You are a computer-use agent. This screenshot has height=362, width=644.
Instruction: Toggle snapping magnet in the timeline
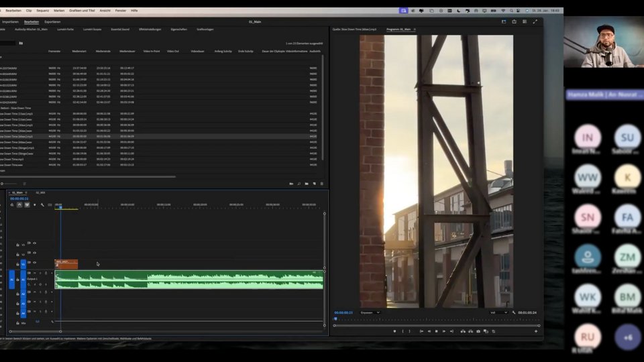(19, 204)
